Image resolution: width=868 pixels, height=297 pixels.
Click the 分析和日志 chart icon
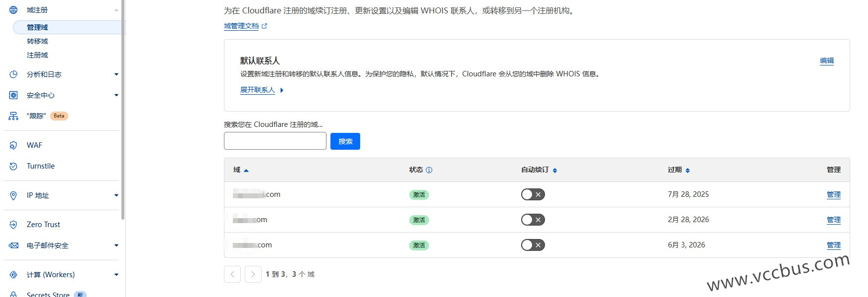(x=13, y=74)
